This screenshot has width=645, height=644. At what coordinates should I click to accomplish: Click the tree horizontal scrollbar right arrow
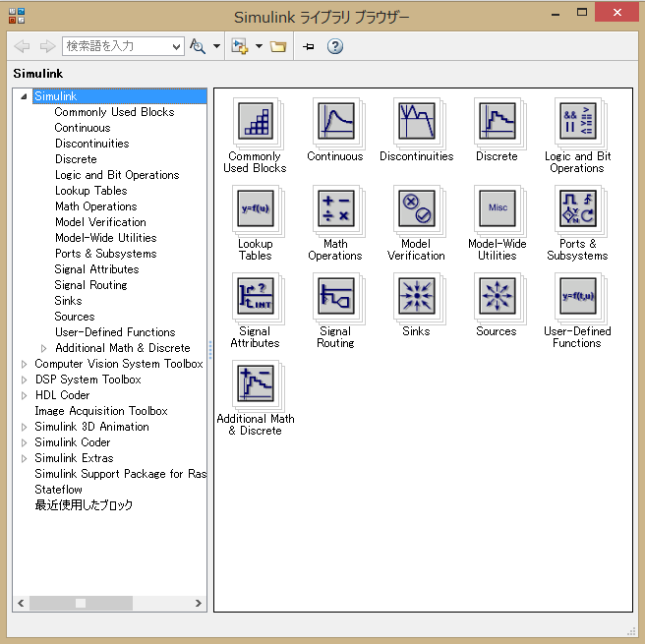pos(200,603)
